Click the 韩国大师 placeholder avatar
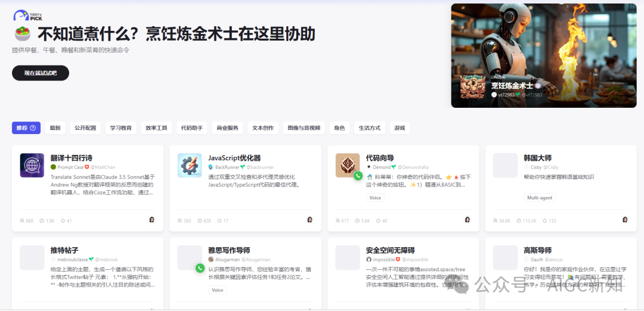This screenshot has height=311, width=644. tap(505, 166)
